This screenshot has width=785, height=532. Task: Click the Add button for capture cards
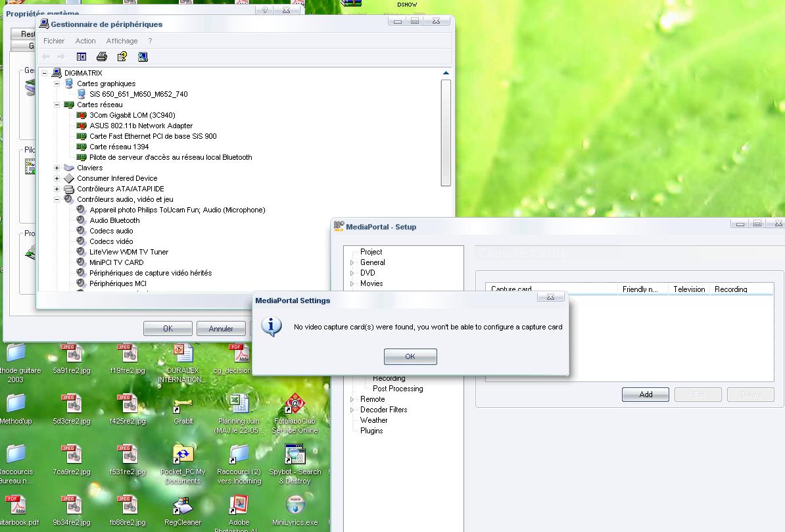coord(646,395)
